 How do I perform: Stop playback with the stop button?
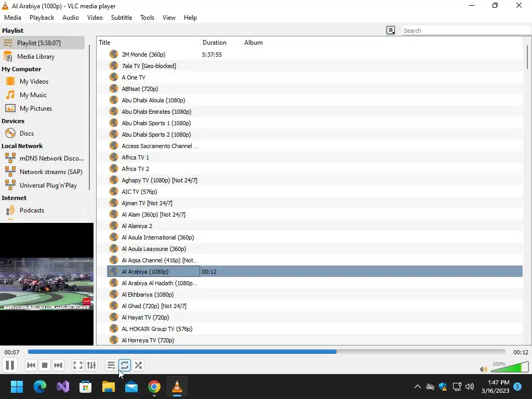45,365
